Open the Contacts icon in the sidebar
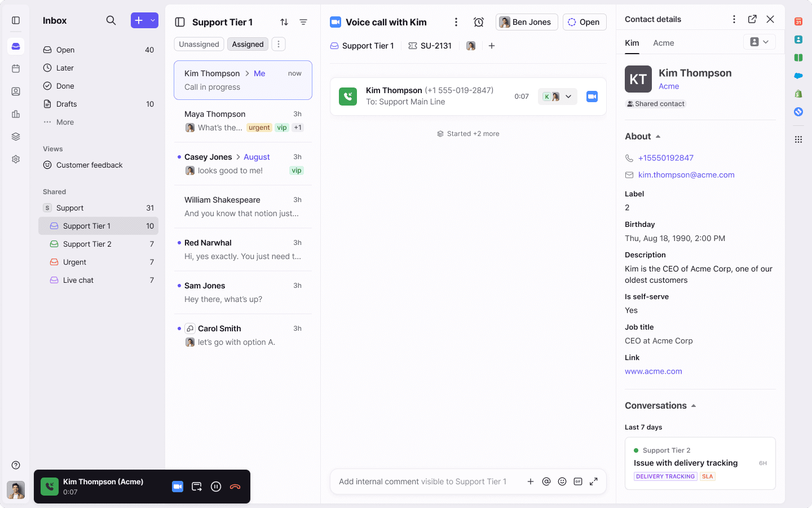The image size is (812, 508). point(16,91)
